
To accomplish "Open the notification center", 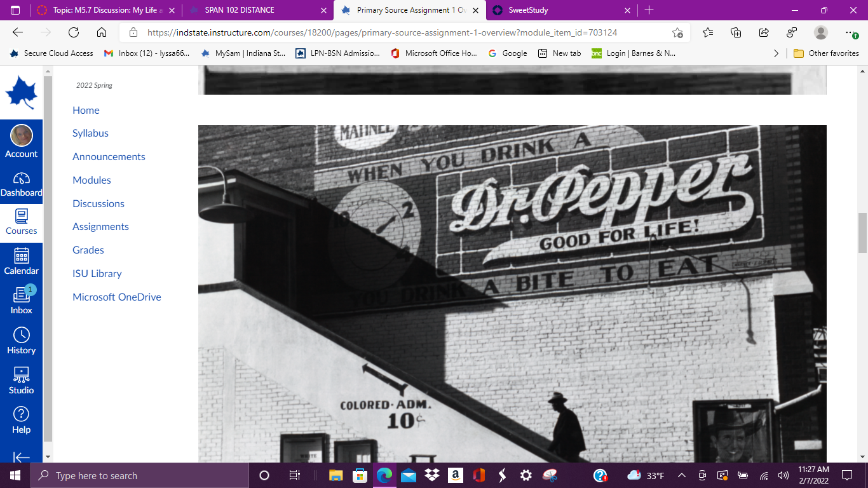I will pyautogui.click(x=847, y=475).
